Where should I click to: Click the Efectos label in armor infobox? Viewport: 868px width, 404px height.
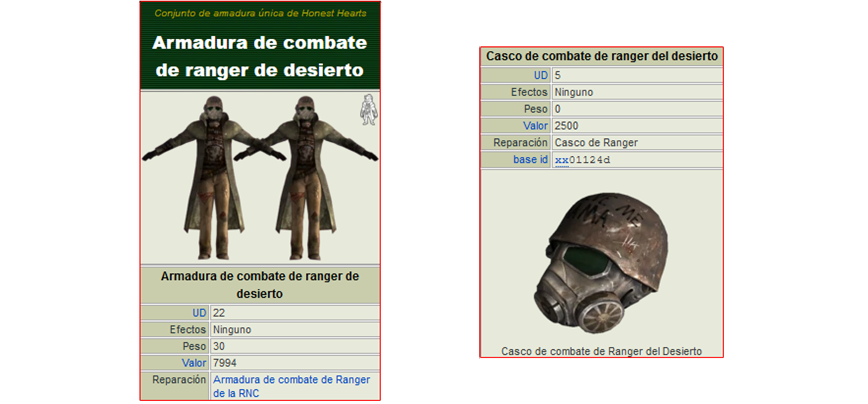188,329
